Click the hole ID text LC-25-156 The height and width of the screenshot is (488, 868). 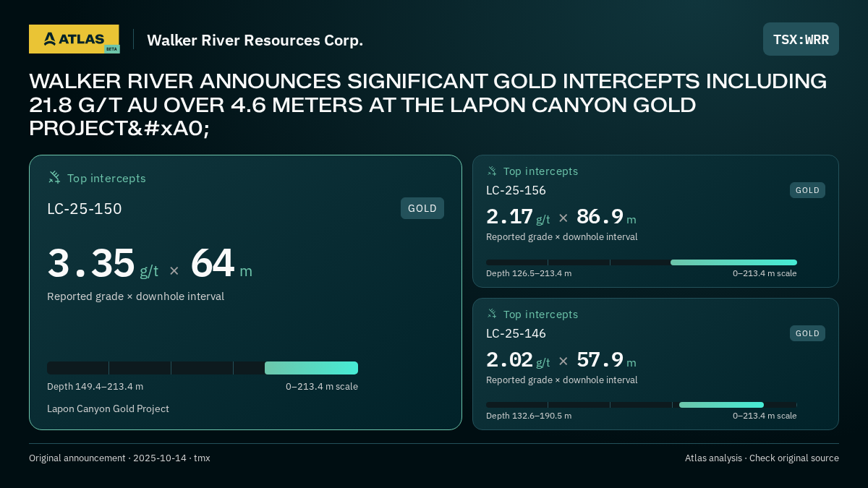click(516, 190)
